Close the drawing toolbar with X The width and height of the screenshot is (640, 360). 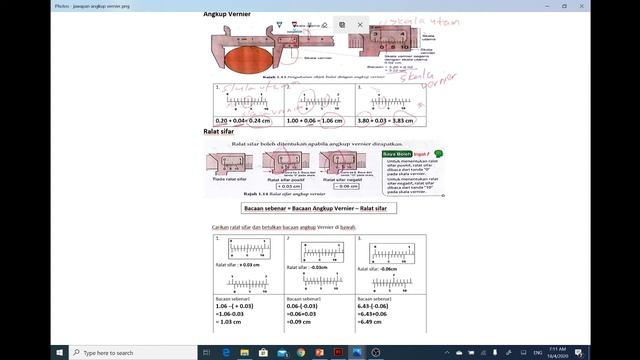tap(360, 25)
